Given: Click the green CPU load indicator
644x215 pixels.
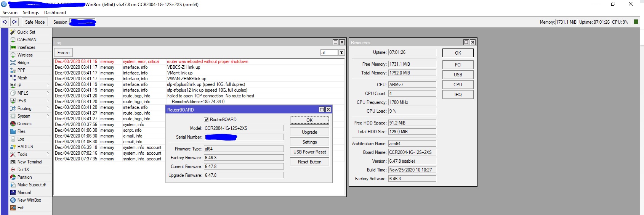Looking at the screenshot, I should pyautogui.click(x=636, y=22).
